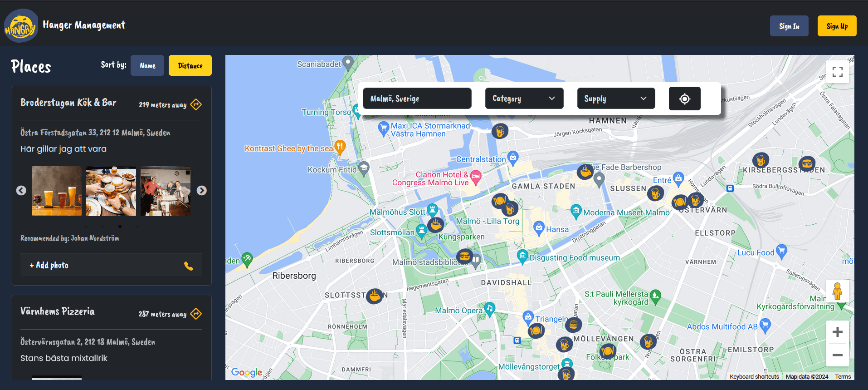Open the people at bar photo thumbnail
The image size is (868, 390).
tap(166, 191)
